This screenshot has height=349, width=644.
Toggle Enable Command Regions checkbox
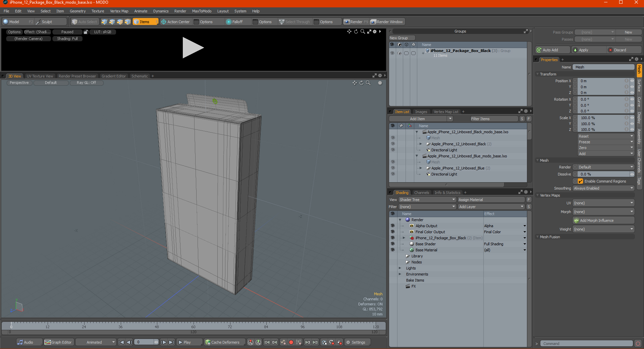tap(580, 181)
